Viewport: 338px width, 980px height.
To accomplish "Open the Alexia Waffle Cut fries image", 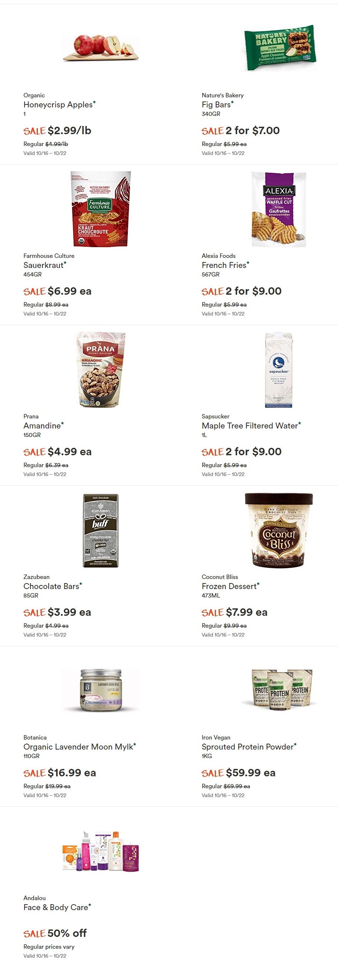I will click(279, 209).
